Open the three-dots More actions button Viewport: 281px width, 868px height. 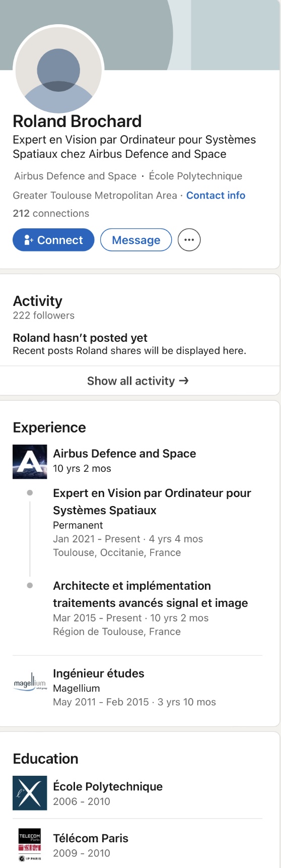tap(189, 240)
